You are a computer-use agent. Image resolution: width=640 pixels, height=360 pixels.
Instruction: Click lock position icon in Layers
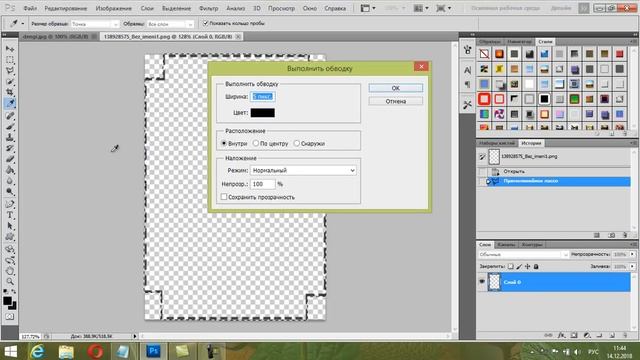point(527,267)
